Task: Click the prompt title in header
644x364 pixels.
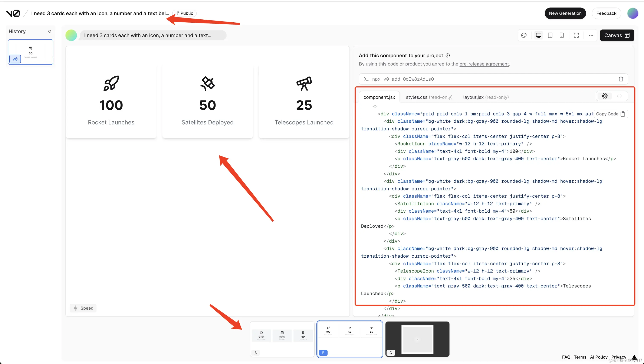Action: (100, 13)
